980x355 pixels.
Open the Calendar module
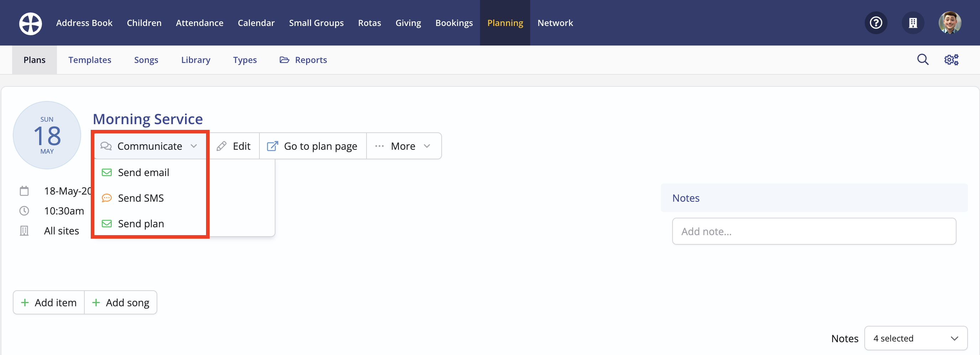click(x=256, y=23)
